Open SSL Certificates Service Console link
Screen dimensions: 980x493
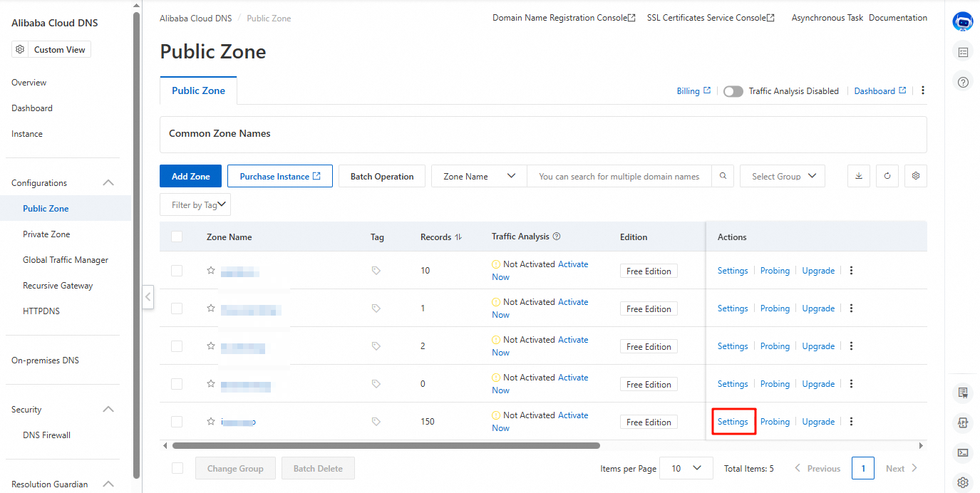[x=711, y=18]
